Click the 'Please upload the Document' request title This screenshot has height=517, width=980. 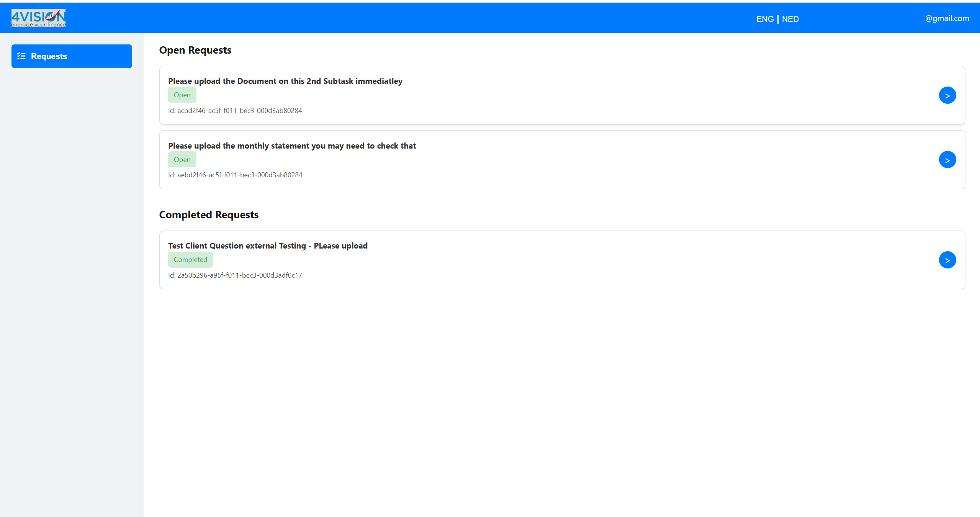click(x=285, y=81)
